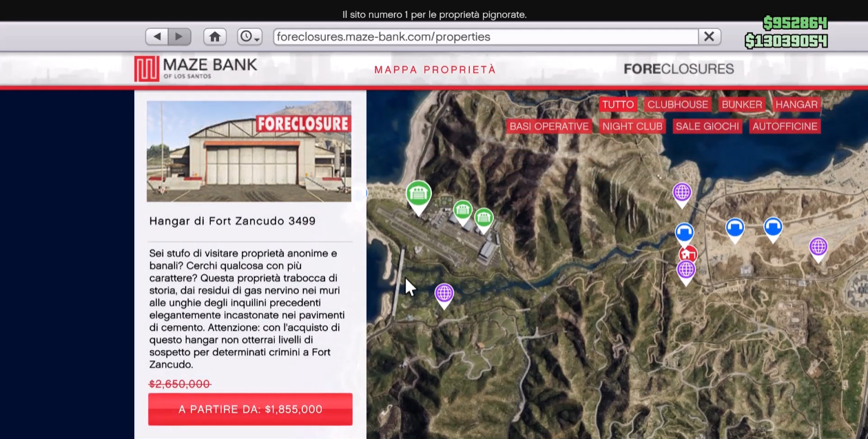
Task: Go back with the browser back arrow
Action: pos(157,37)
